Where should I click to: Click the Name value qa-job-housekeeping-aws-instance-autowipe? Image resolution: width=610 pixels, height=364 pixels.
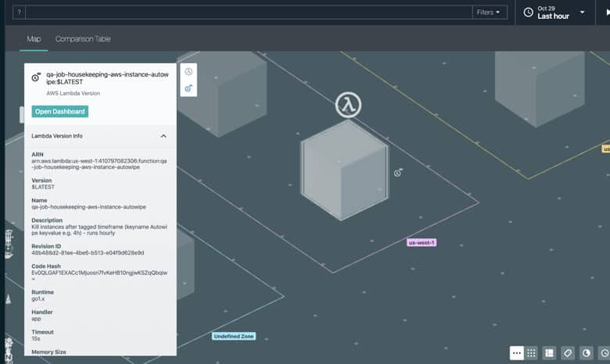pyautogui.click(x=88, y=207)
